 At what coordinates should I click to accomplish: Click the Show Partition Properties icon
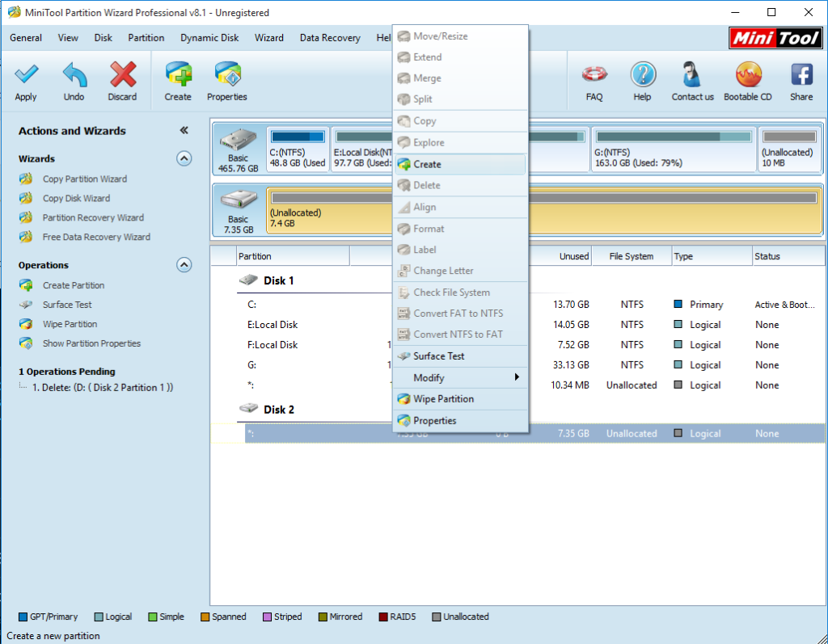[26, 343]
